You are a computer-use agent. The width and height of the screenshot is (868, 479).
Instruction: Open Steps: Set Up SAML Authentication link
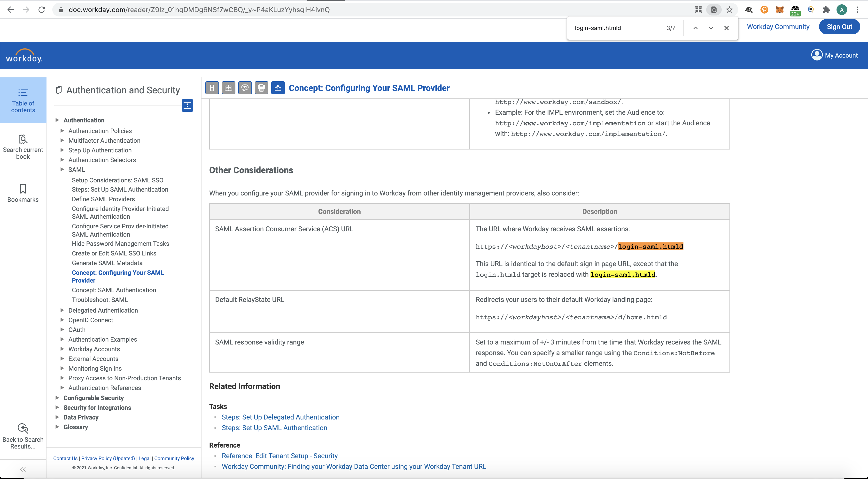(x=274, y=427)
